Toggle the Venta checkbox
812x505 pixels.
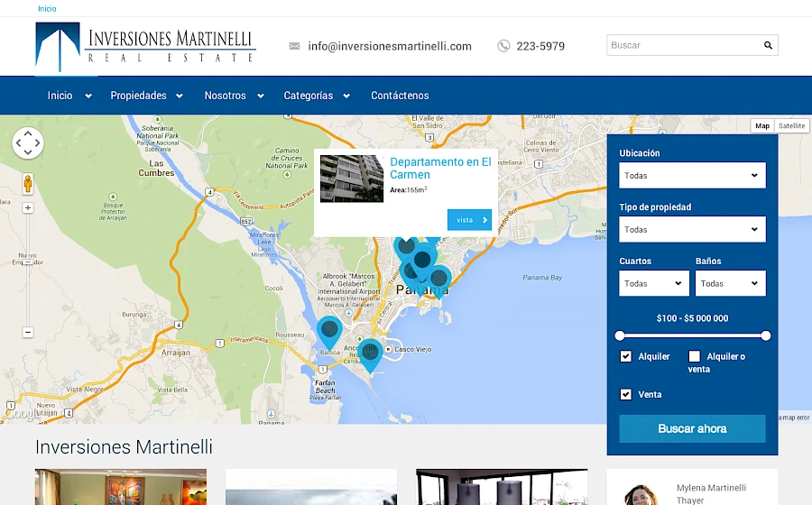coord(625,394)
